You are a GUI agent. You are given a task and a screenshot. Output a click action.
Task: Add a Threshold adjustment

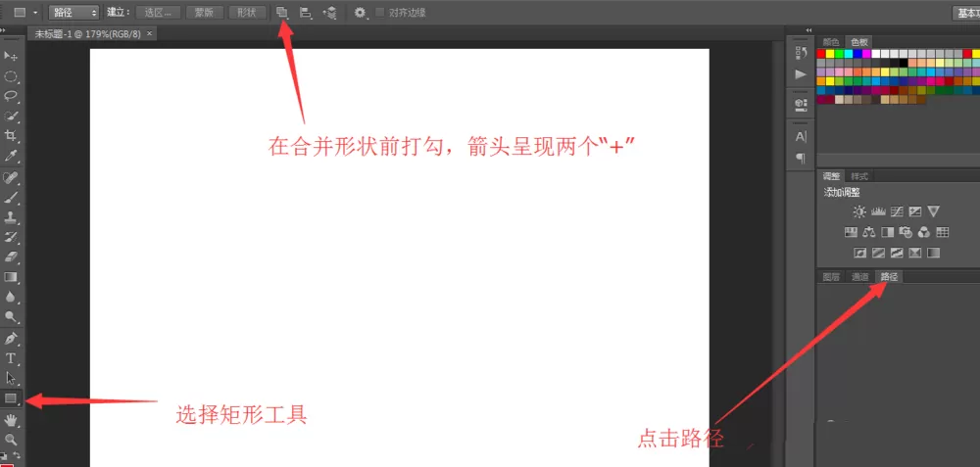tap(897, 253)
